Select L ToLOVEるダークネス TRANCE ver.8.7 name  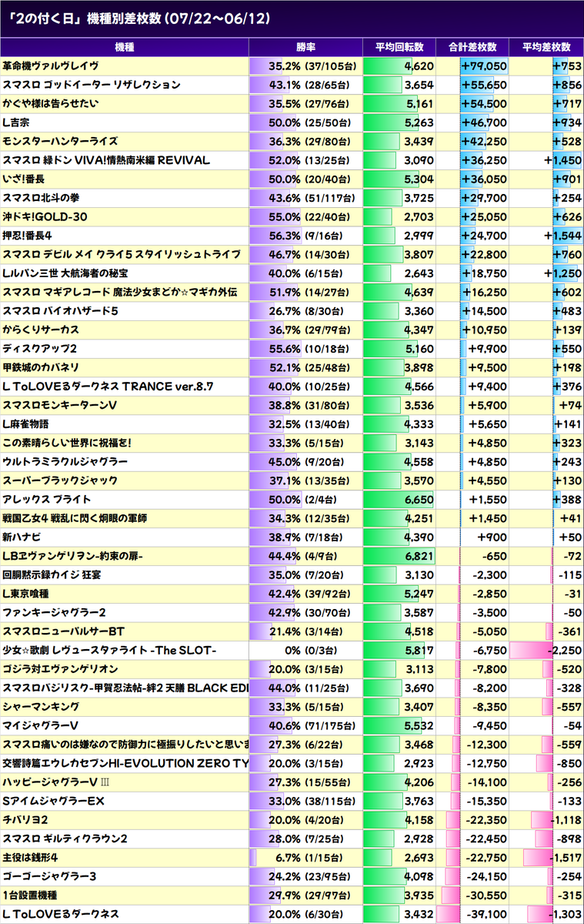pyautogui.click(x=108, y=387)
